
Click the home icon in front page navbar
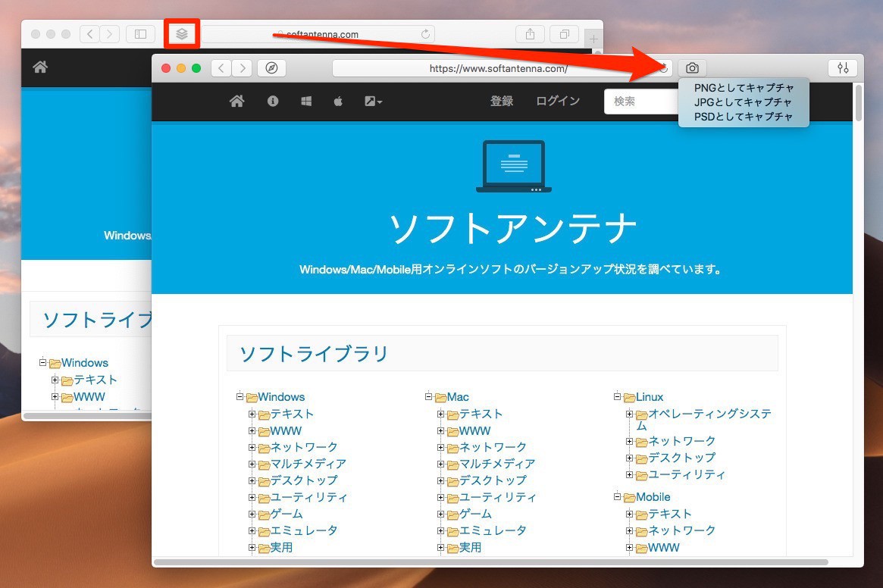[x=237, y=102]
